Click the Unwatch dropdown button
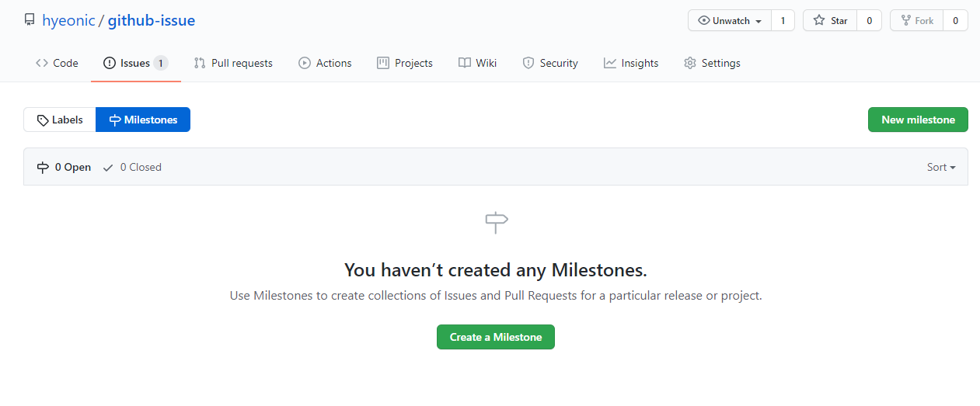The image size is (980, 406). [730, 20]
